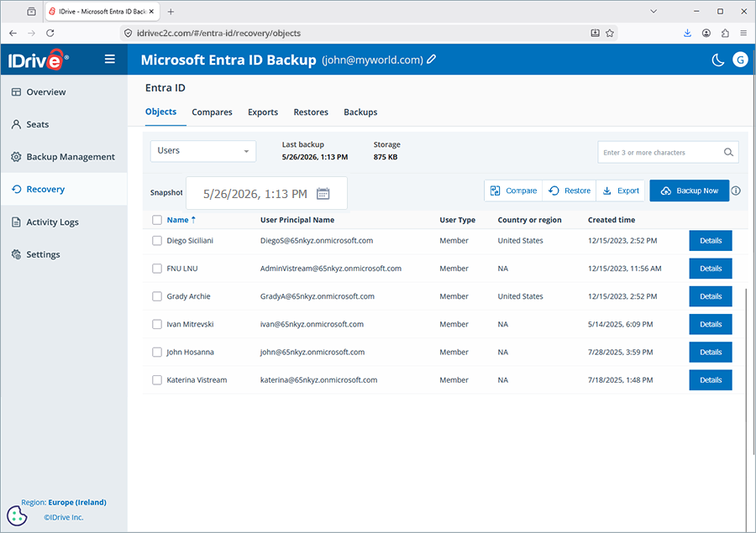Check the John Hosanna row checkbox
This screenshot has width=756, height=533.
pyautogui.click(x=157, y=353)
